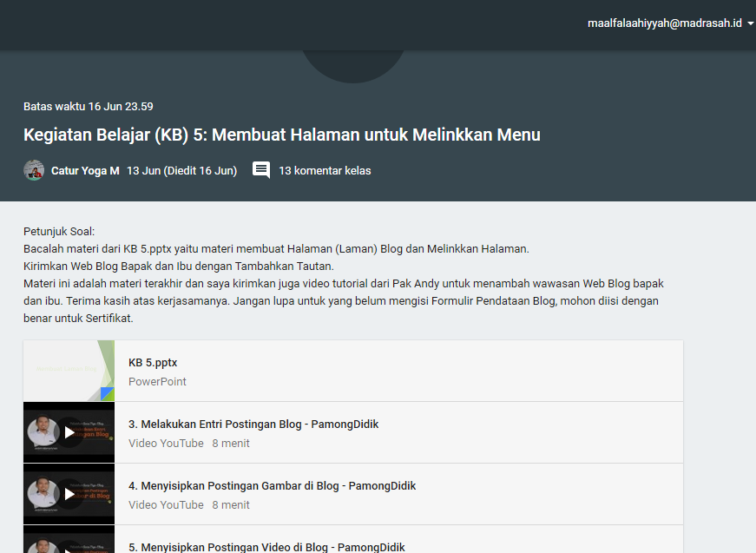Click the assignment title Kegiatan Belajar (KB) 5
The image size is (756, 553).
pos(281,135)
